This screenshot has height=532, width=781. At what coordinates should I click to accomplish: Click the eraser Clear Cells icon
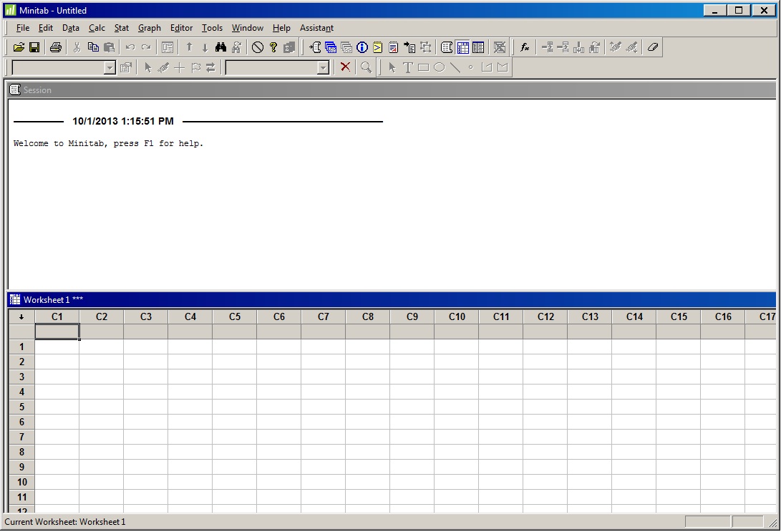(x=652, y=47)
